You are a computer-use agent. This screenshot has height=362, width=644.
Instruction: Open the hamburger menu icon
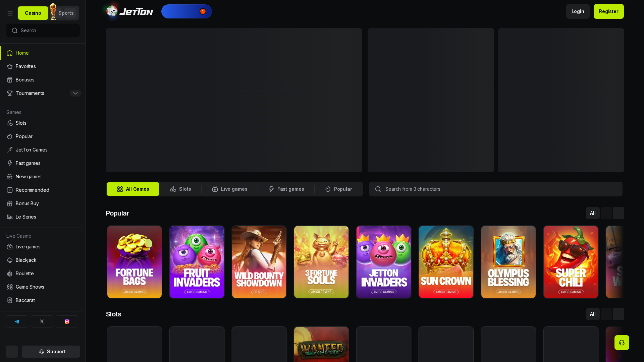pos(10,13)
